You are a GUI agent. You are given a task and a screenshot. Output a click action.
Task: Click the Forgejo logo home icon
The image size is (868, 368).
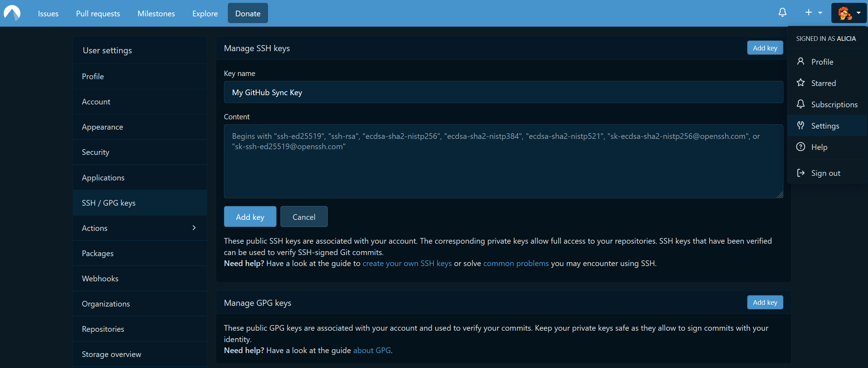point(12,13)
